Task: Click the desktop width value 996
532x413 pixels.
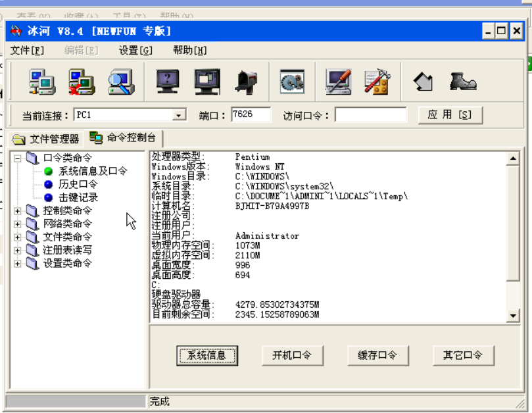Action: (242, 265)
